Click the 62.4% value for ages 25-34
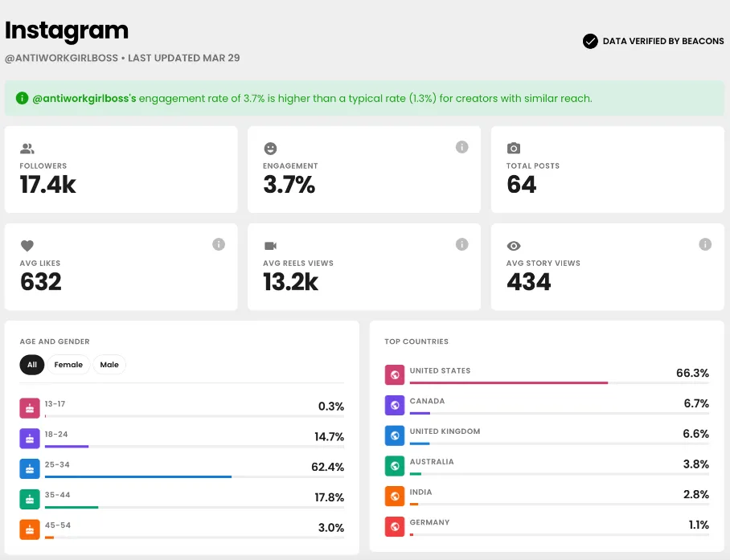This screenshot has width=730, height=560. (x=327, y=467)
